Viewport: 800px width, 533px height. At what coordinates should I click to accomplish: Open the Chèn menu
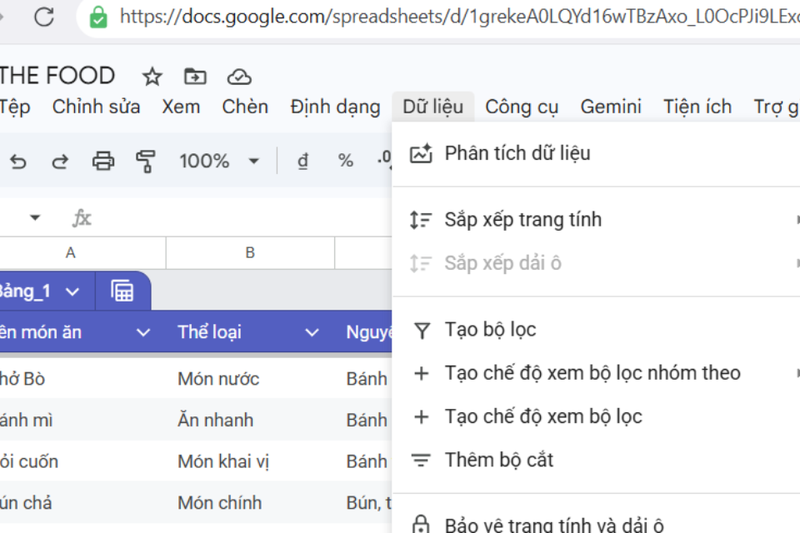pyautogui.click(x=245, y=107)
